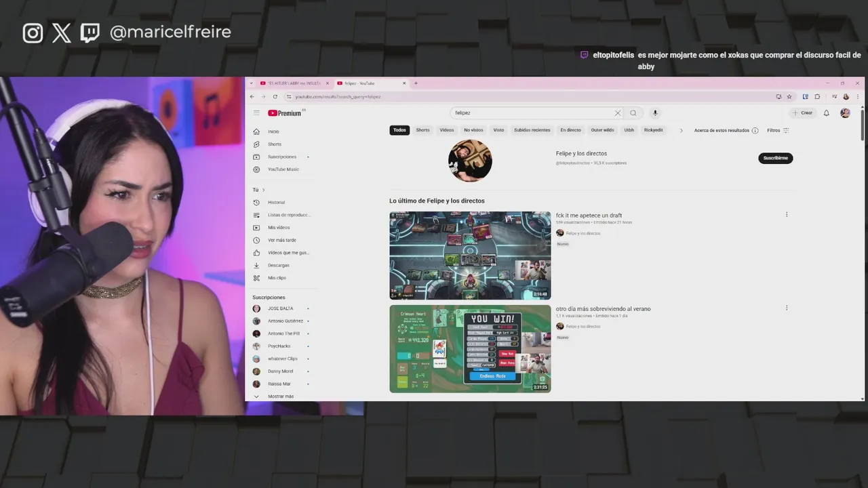Open the YOU WIN video thumbnail 2:31:25

pyautogui.click(x=470, y=348)
